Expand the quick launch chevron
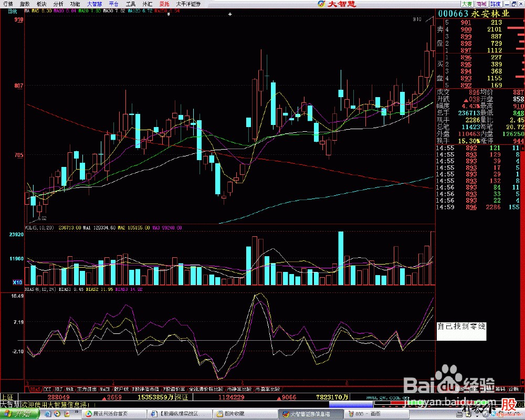Viewport: 525px width, 420px height. pyautogui.click(x=76, y=412)
